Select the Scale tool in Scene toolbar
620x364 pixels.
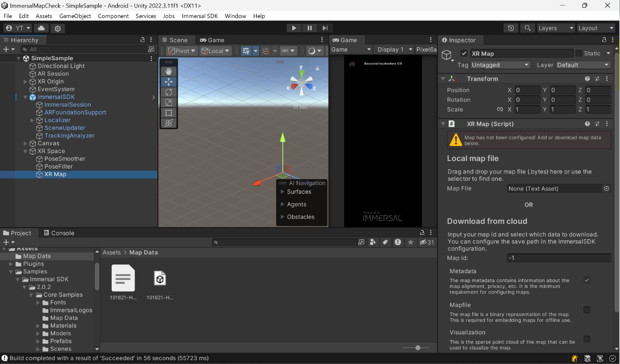169,103
